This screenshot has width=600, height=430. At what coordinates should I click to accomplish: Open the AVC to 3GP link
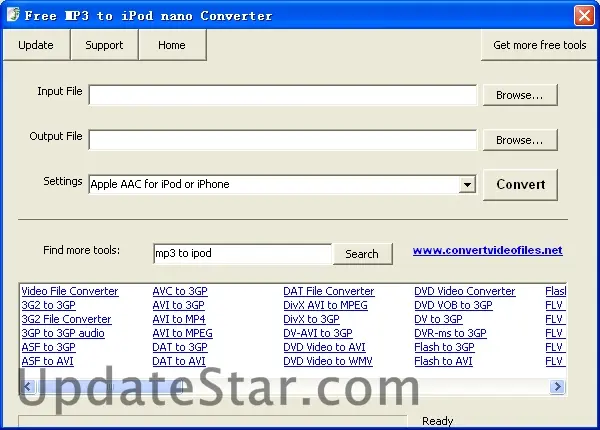(x=180, y=291)
